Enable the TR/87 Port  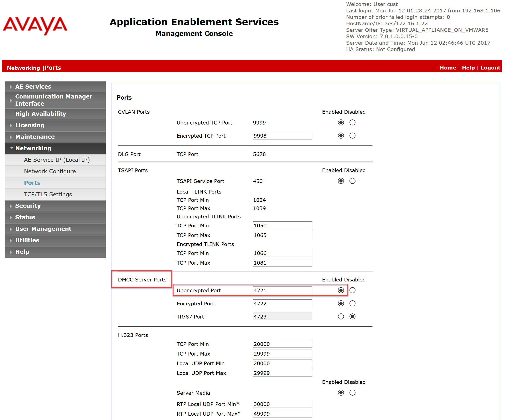pyautogui.click(x=341, y=317)
